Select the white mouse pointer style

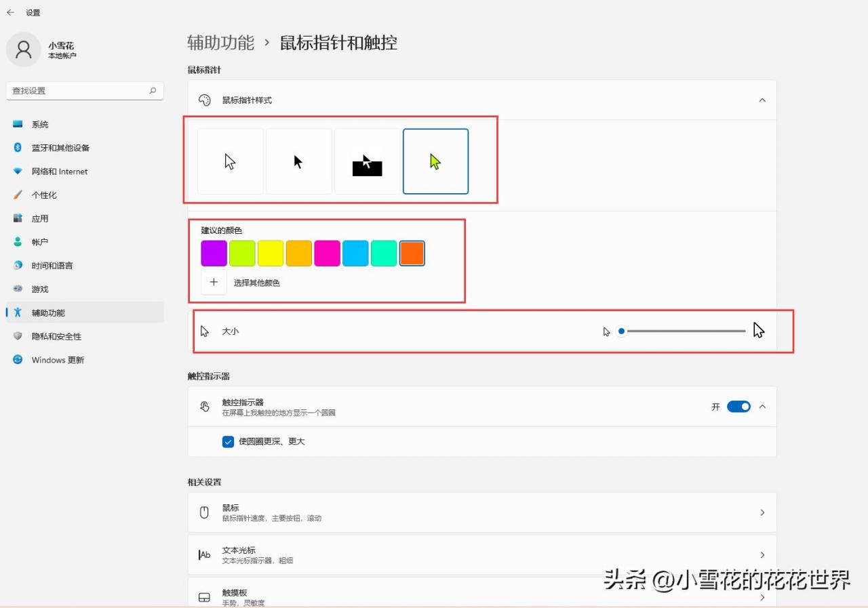pos(231,161)
